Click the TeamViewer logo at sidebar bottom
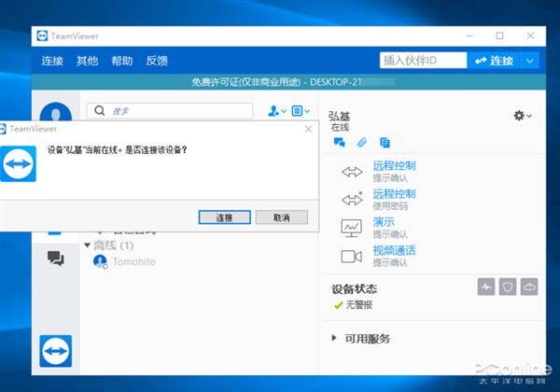 56,351
